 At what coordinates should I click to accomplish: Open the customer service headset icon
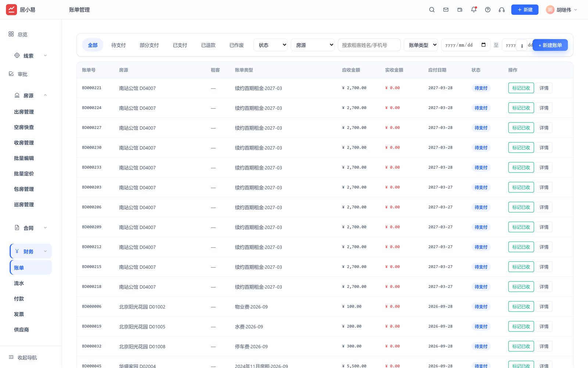(x=502, y=10)
